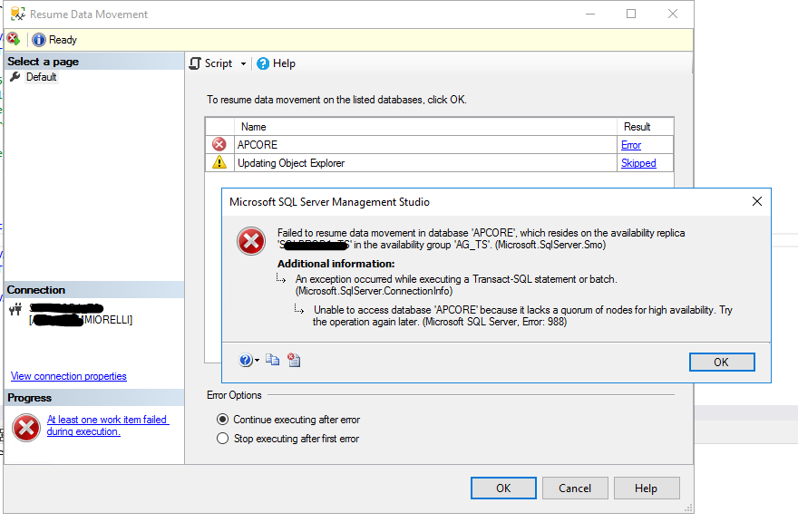Viewport: 798px width, 532px height.
Task: Close the SSMS error message dialog
Action: pos(757,201)
